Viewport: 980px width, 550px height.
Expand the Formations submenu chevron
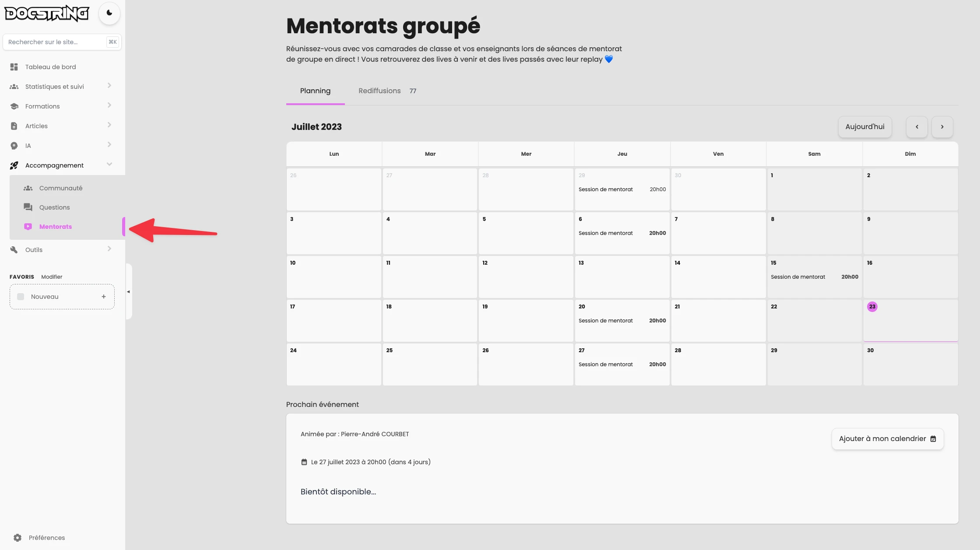click(109, 105)
